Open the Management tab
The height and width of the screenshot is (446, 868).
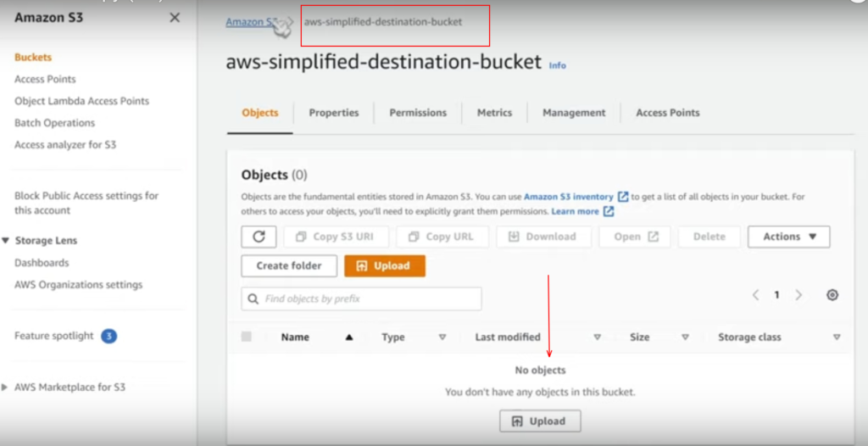(x=574, y=113)
